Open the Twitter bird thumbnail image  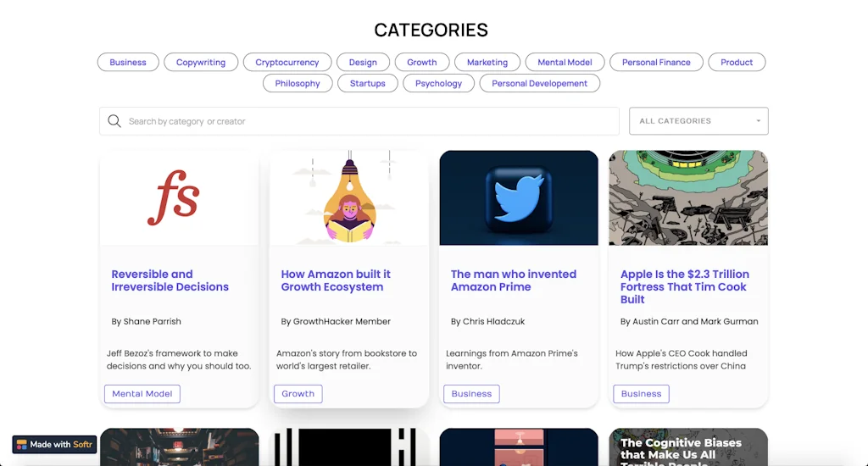(x=519, y=197)
